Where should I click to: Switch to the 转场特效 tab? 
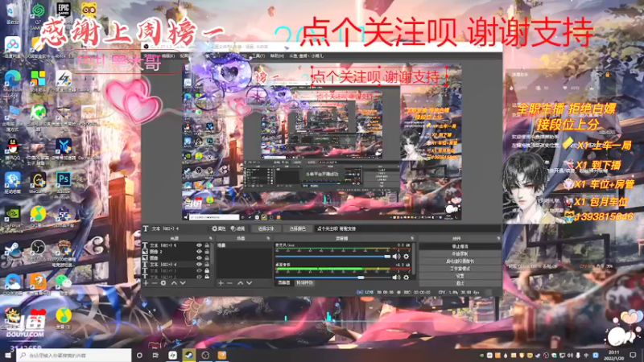[x=304, y=283]
